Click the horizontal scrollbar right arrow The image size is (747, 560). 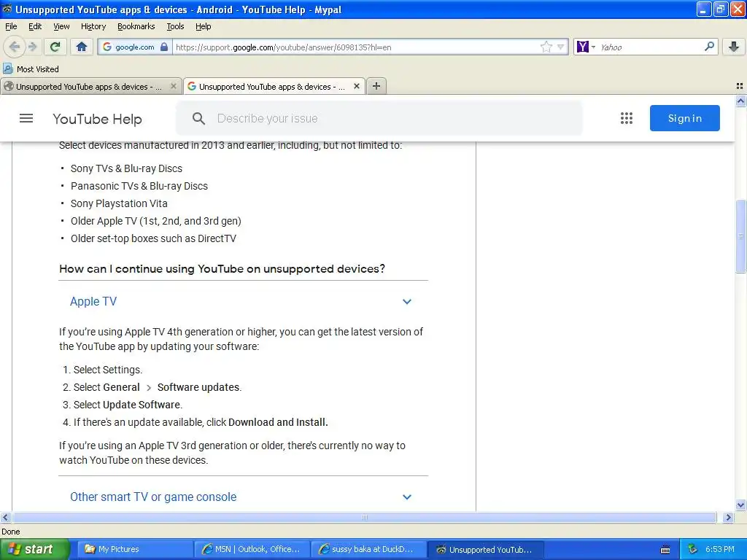(728, 517)
